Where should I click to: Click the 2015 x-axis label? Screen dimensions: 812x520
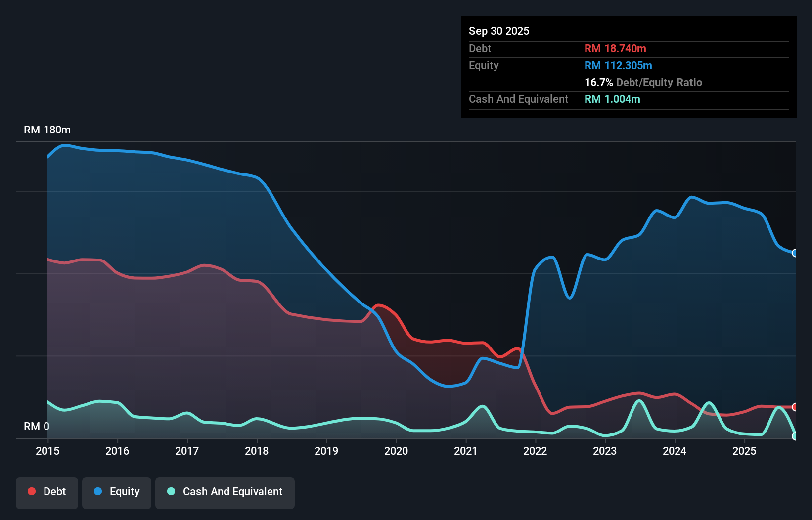(x=47, y=451)
